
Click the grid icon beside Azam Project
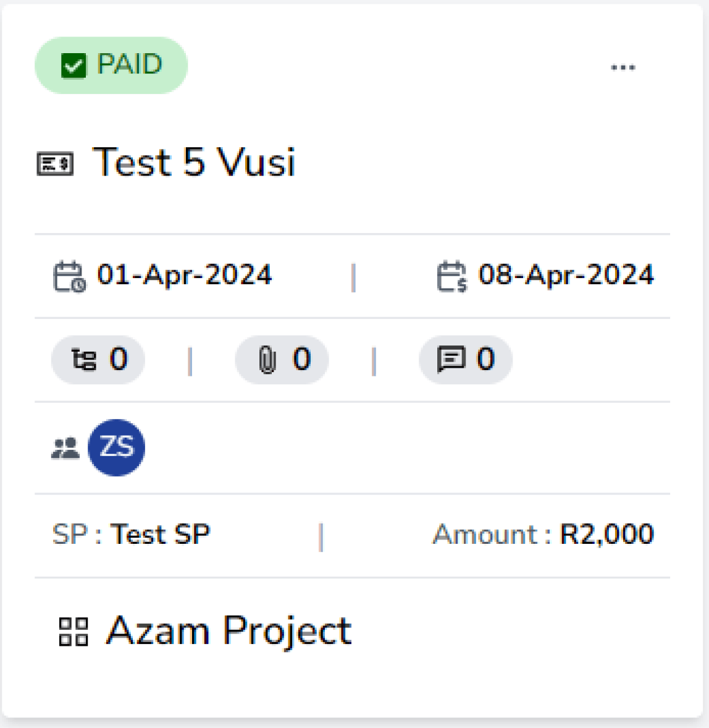(73, 632)
